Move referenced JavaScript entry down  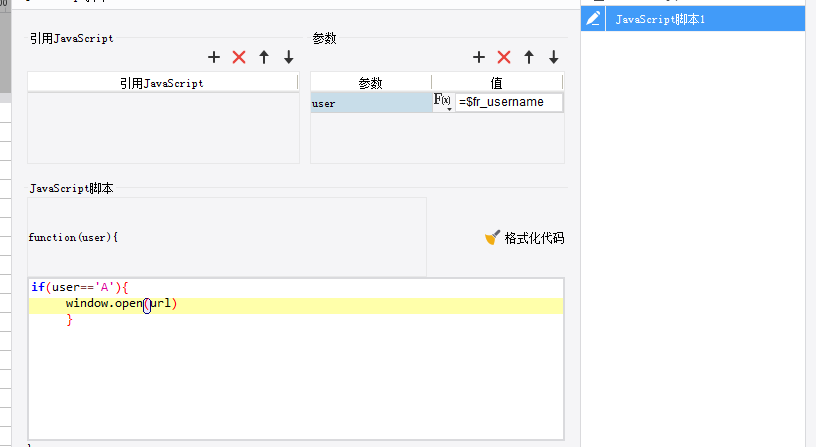[289, 57]
